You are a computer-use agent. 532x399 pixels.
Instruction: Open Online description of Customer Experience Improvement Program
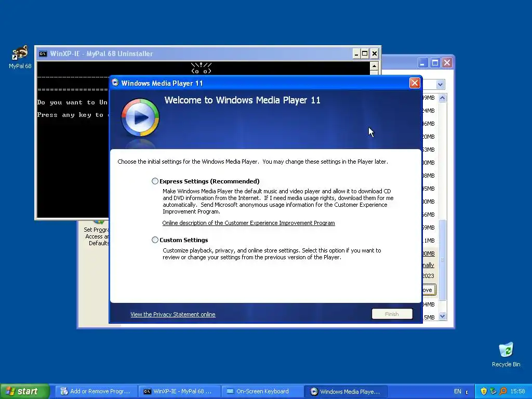248,223
